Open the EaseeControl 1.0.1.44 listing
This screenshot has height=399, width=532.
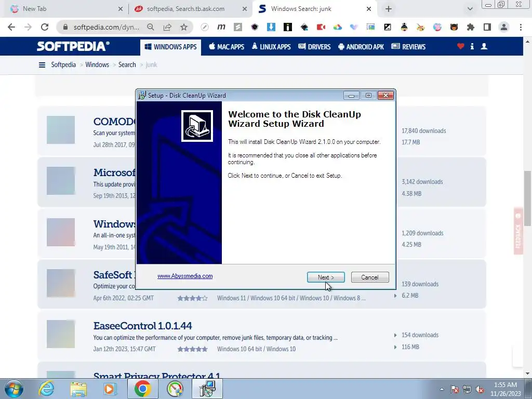pos(142,326)
